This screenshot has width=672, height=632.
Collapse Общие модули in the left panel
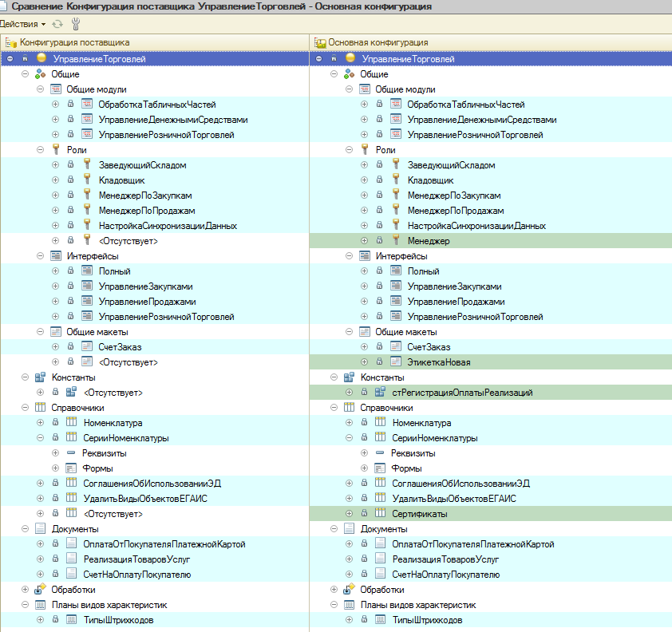click(40, 89)
